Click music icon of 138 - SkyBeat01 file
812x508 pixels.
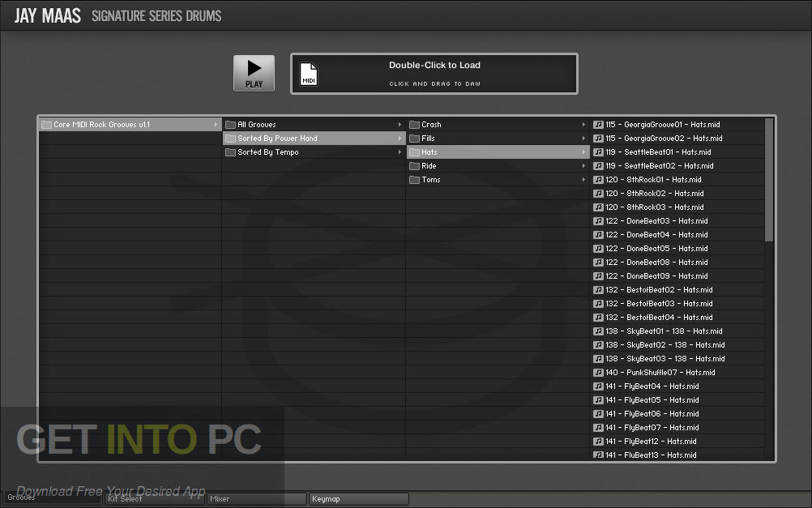[598, 331]
